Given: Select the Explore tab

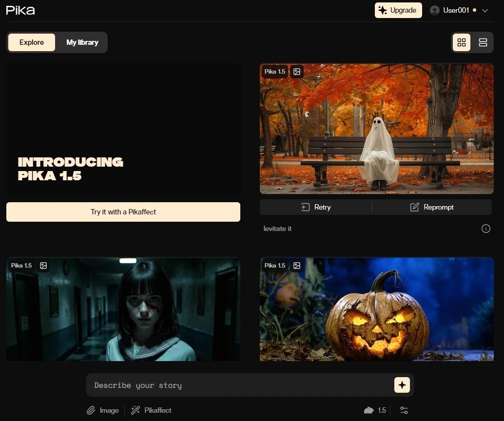Looking at the screenshot, I should (x=32, y=42).
